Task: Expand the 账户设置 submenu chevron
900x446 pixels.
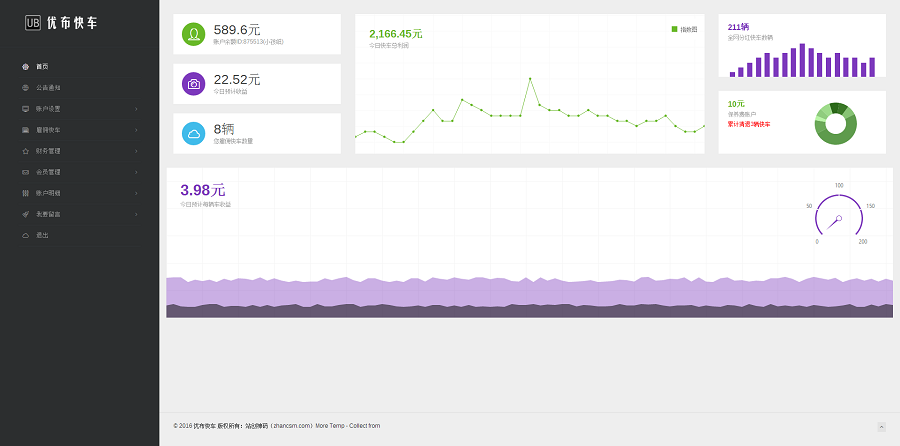Action: (x=136, y=109)
